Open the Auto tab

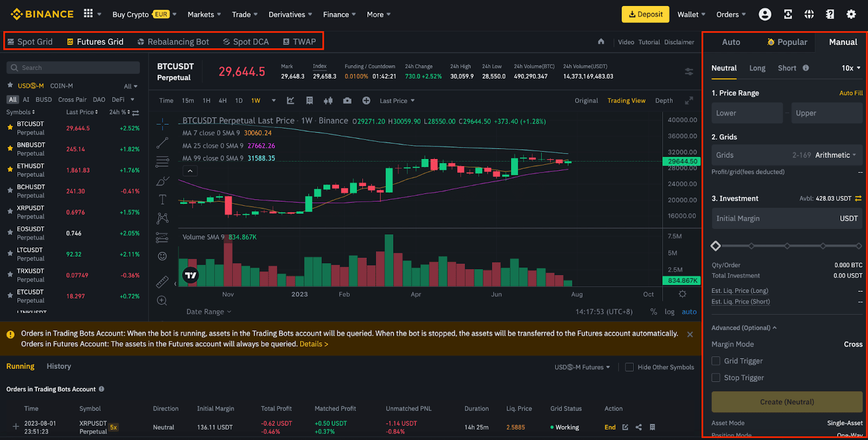click(731, 42)
